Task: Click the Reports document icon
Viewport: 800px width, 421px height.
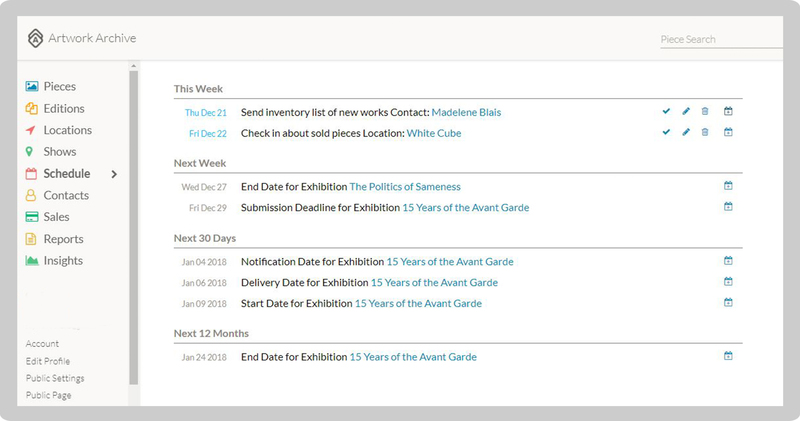Action: (32, 239)
